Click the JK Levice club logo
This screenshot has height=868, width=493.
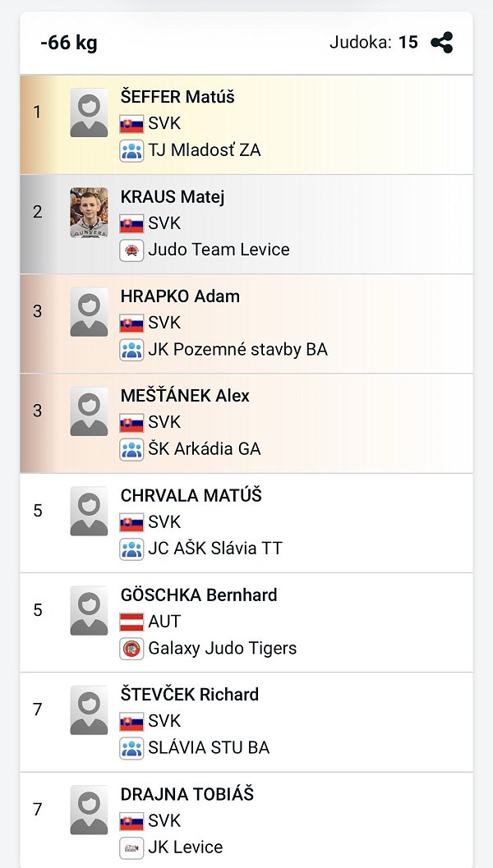click(x=131, y=847)
